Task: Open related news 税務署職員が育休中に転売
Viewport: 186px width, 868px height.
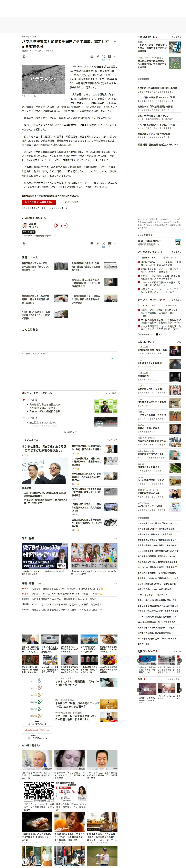Action: pyautogui.click(x=36, y=266)
